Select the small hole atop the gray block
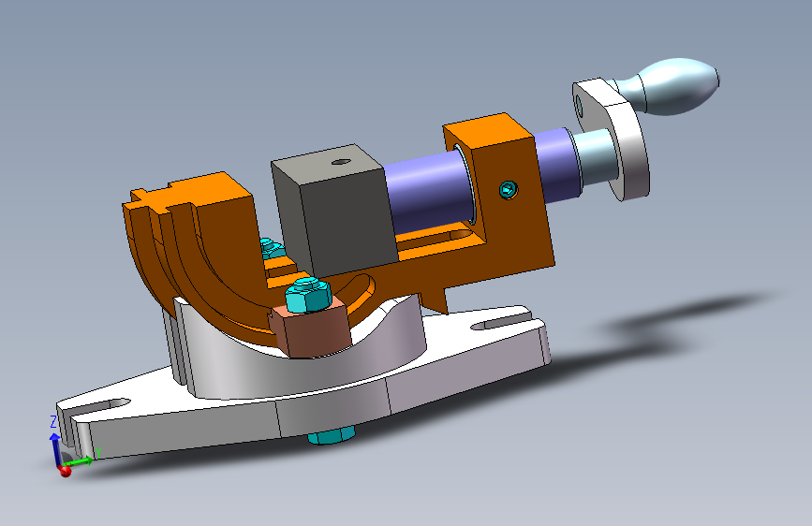The width and height of the screenshot is (812, 526). click(340, 162)
